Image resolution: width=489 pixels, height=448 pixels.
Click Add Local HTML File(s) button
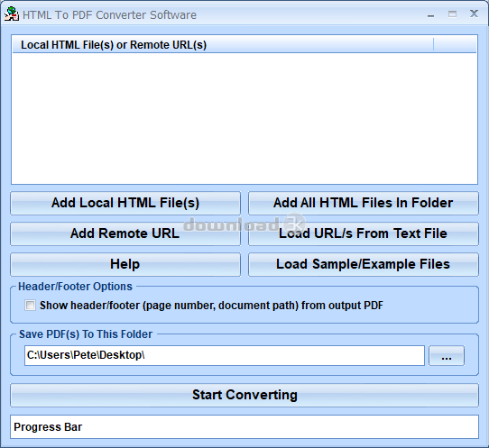[x=125, y=203]
